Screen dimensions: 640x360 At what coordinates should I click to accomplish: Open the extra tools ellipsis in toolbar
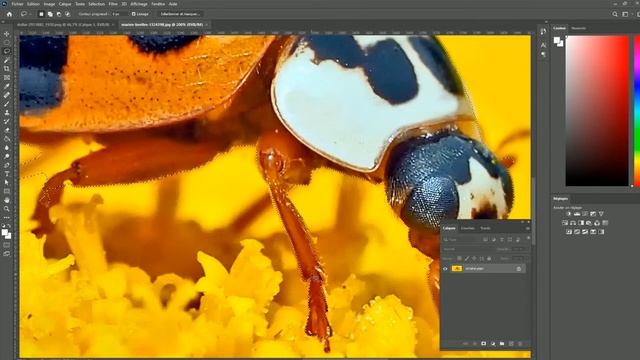(7, 218)
